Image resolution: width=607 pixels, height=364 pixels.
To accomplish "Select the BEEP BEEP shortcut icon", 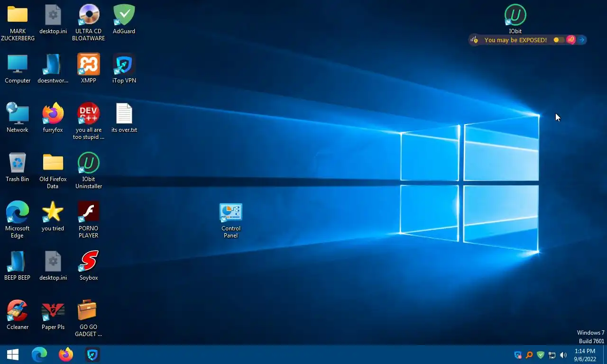I will click(x=18, y=262).
